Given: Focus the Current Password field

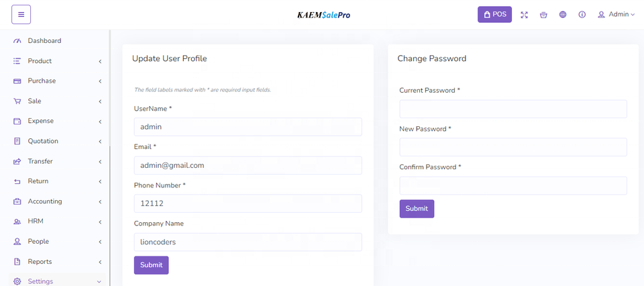Looking at the screenshot, I should (513, 109).
